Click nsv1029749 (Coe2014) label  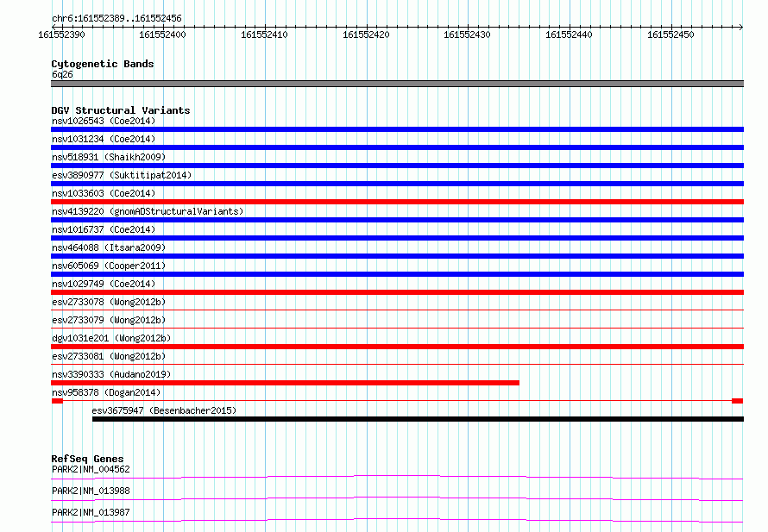(x=104, y=284)
